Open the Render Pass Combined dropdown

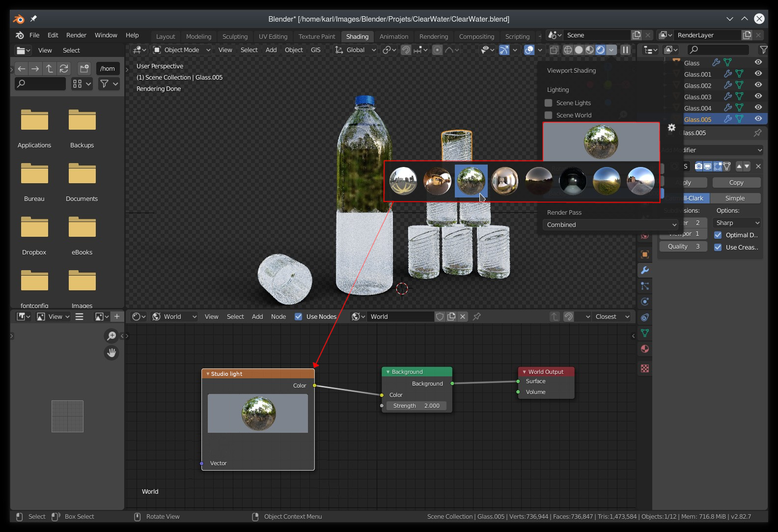[611, 224]
